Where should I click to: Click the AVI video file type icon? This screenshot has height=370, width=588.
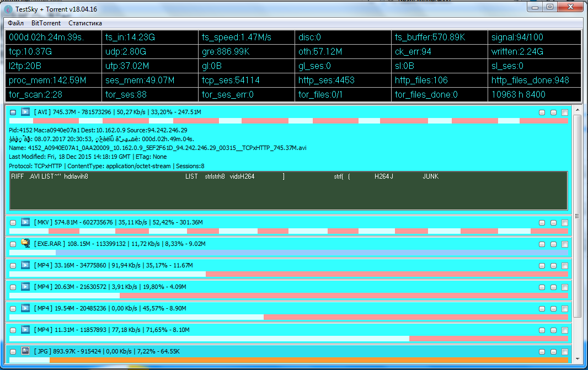pyautogui.click(x=25, y=112)
